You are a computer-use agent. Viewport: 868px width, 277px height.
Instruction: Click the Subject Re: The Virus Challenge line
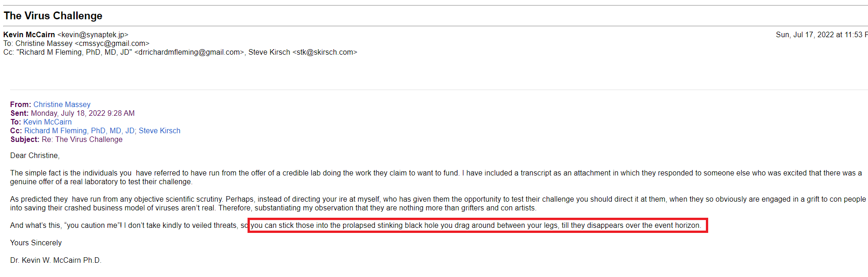click(x=67, y=139)
